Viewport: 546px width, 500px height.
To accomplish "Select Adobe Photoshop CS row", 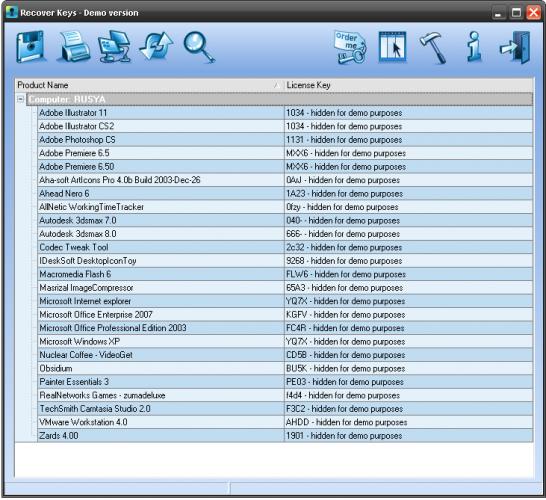I will click(x=285, y=140).
